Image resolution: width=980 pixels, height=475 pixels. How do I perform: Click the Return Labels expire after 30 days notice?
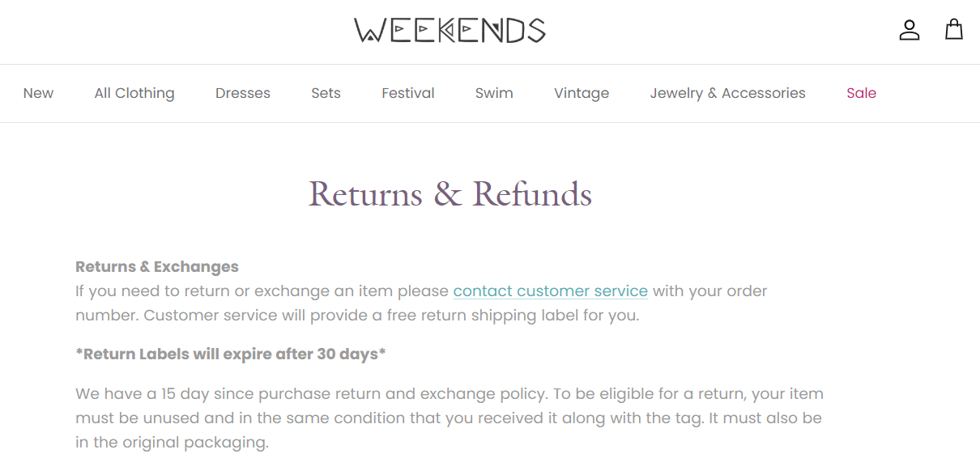[231, 354]
